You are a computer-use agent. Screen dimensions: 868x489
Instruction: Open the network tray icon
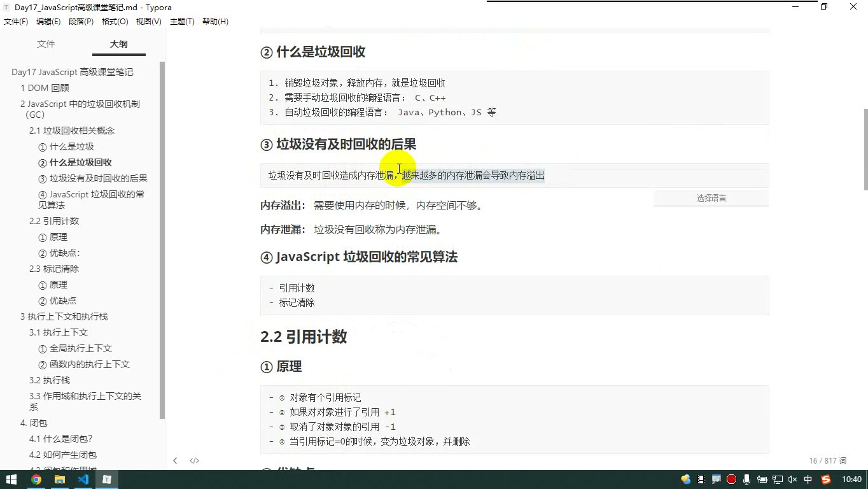pos(777,479)
